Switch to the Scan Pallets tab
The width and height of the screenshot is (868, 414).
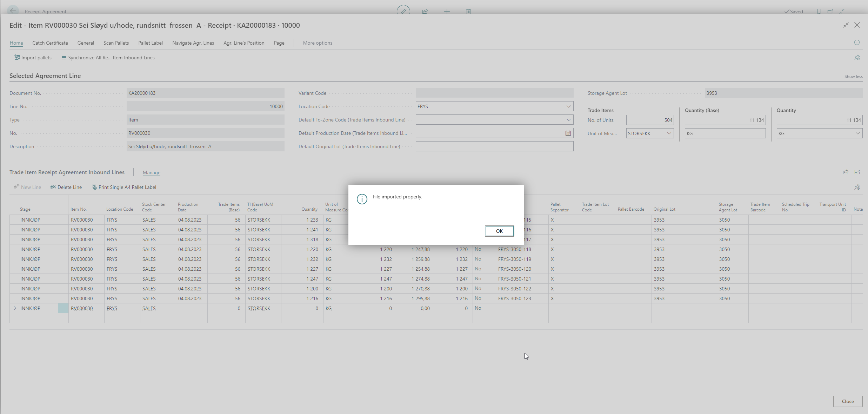coord(116,43)
